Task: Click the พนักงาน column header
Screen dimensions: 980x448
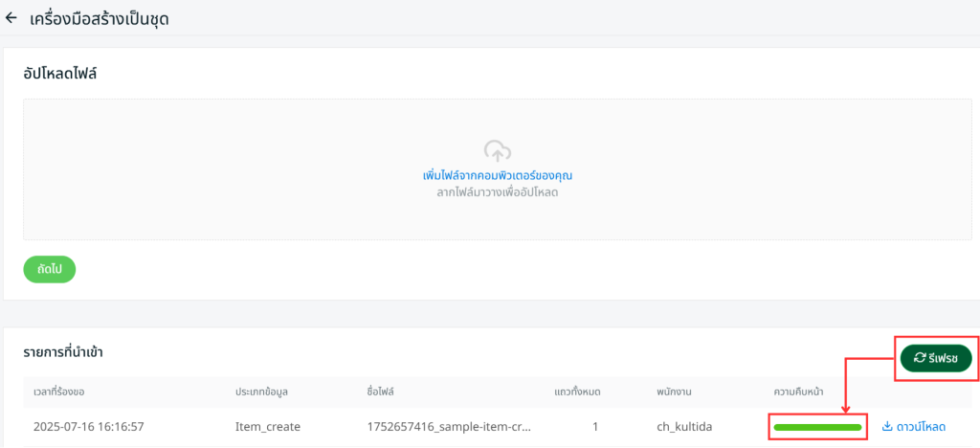Action: [x=678, y=393]
